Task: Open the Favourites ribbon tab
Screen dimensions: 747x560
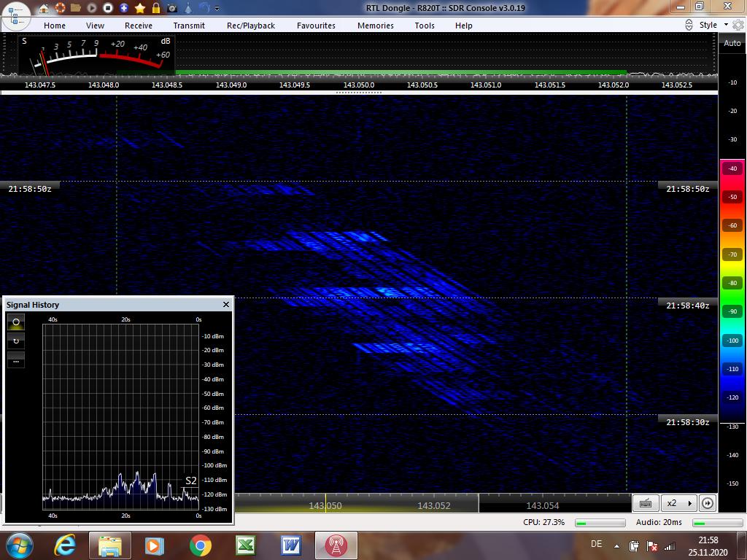Action: point(317,26)
